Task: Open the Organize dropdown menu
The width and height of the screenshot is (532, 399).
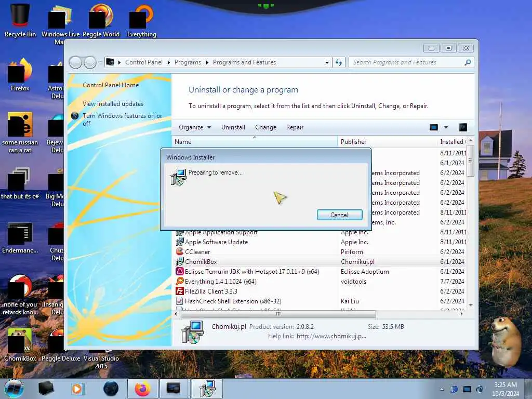Action: pyautogui.click(x=195, y=127)
